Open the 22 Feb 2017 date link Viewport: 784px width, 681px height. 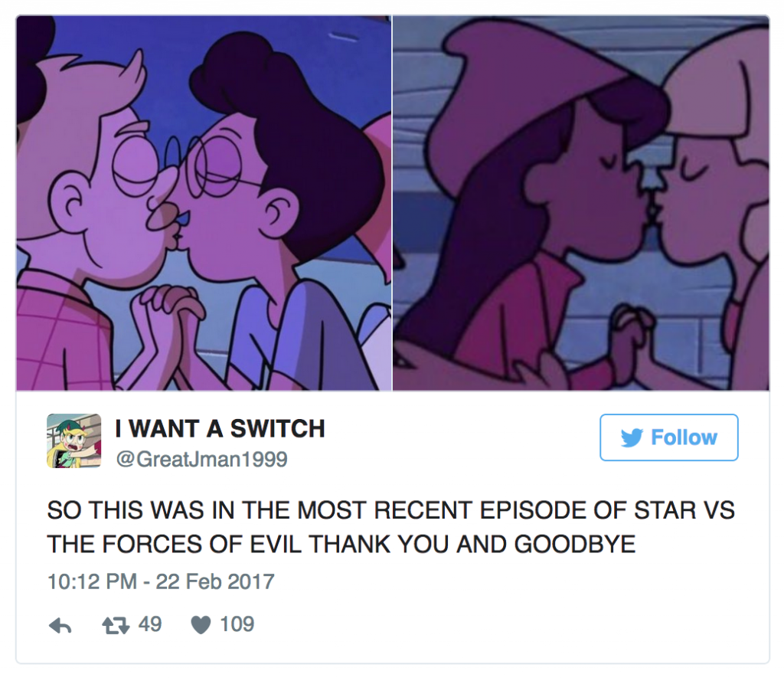(x=215, y=582)
